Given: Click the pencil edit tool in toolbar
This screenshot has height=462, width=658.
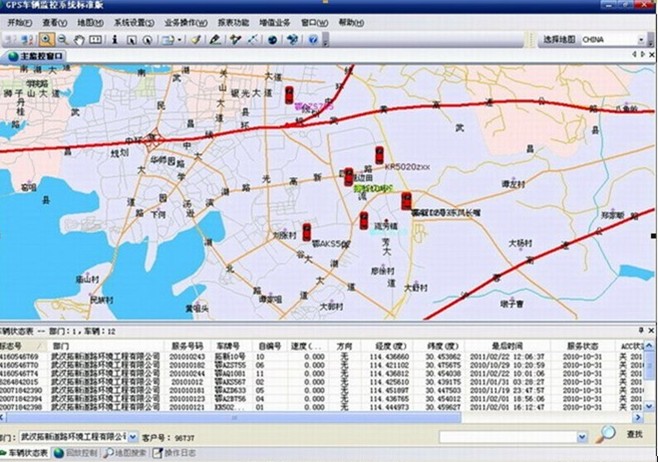Looking at the screenshot, I should (x=214, y=40).
